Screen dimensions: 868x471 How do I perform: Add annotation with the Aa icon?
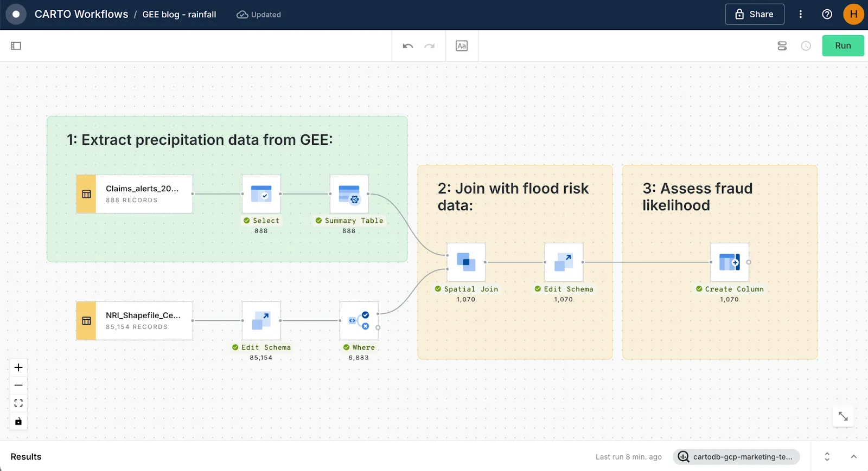pyautogui.click(x=462, y=46)
